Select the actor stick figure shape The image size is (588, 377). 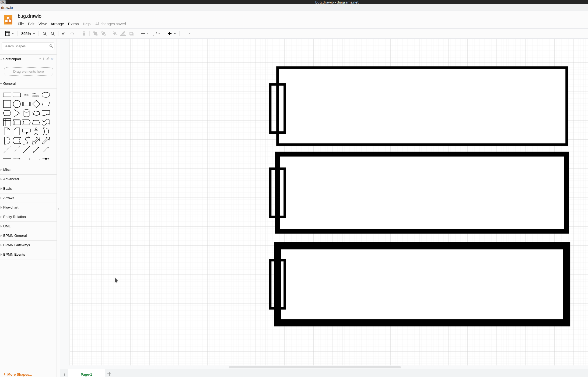click(36, 131)
